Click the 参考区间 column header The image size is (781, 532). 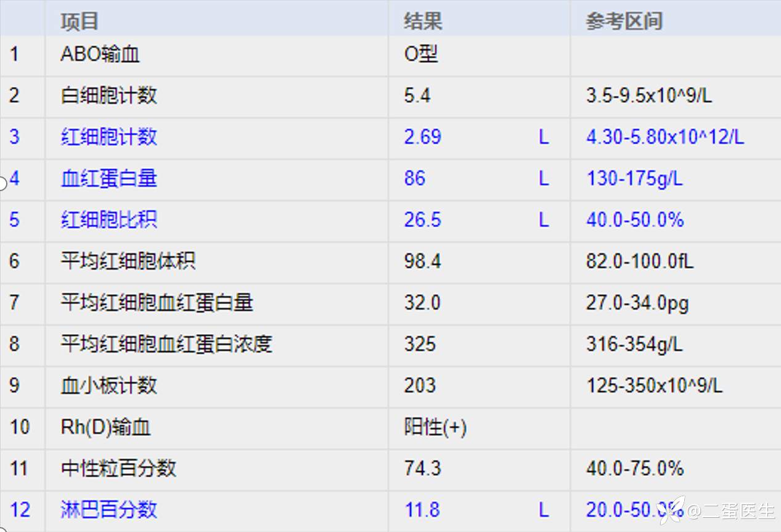623,22
